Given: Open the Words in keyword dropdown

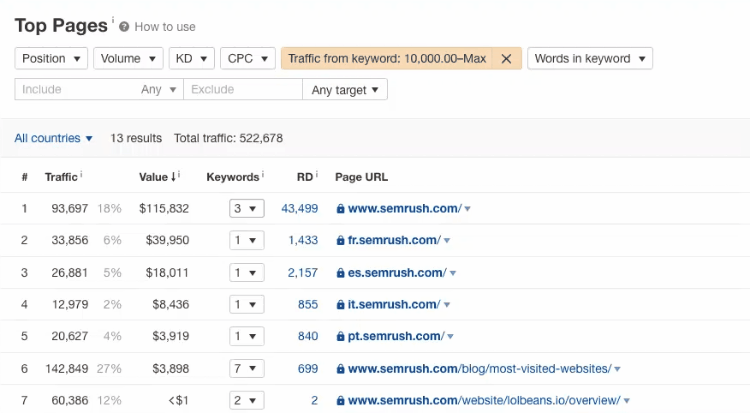Looking at the screenshot, I should [590, 58].
